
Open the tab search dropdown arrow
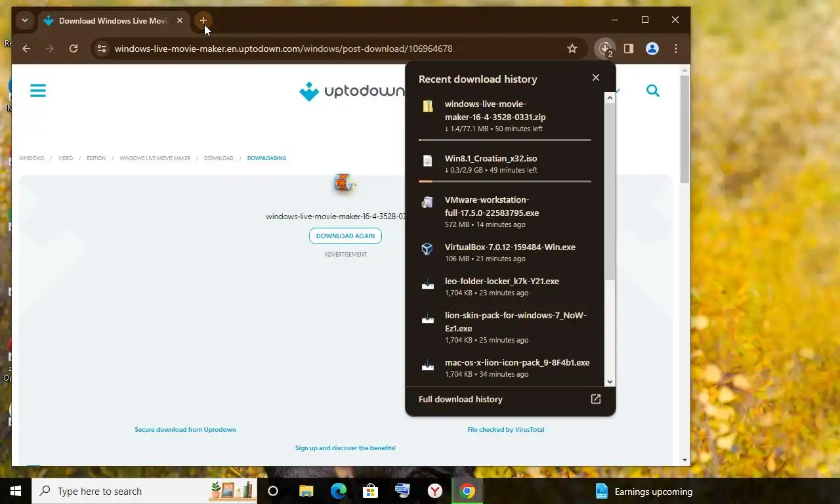click(25, 20)
